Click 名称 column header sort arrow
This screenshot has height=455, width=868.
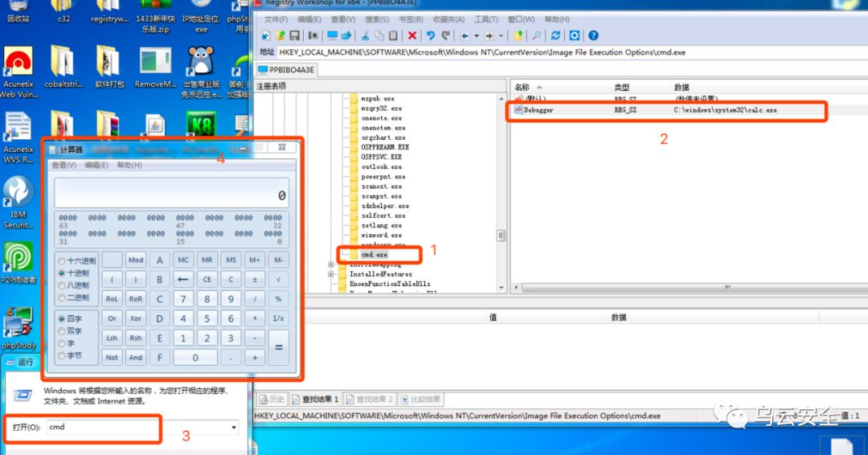click(x=539, y=87)
